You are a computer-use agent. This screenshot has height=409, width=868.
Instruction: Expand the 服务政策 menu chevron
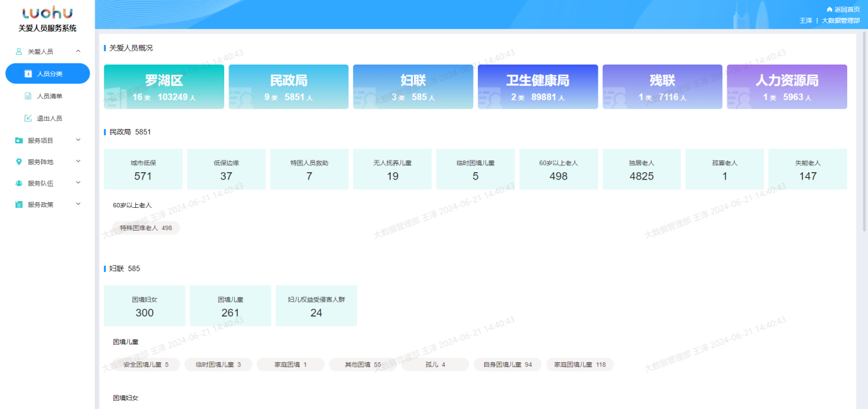point(78,204)
